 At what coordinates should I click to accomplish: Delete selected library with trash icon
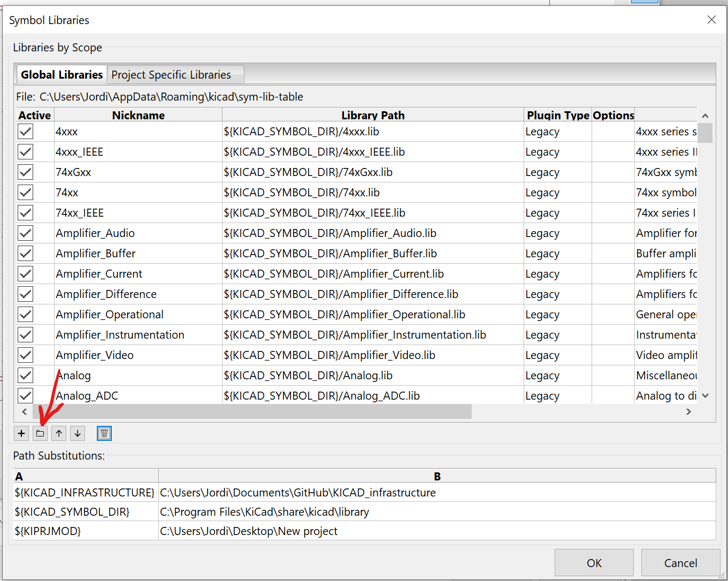tap(104, 433)
